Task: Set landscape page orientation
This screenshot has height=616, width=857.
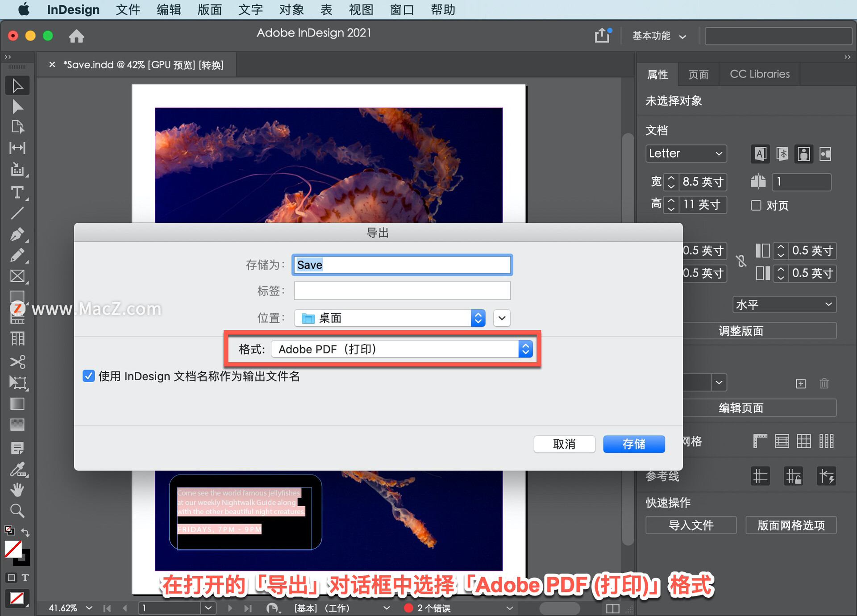Action: pos(825,154)
